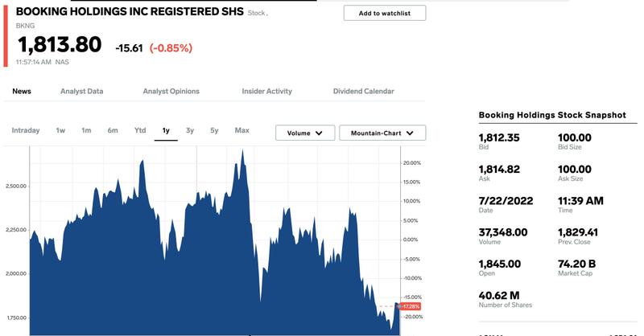Click the 40.62 M Number of Shares
Viewport: 644px width, 336px height.
click(499, 295)
